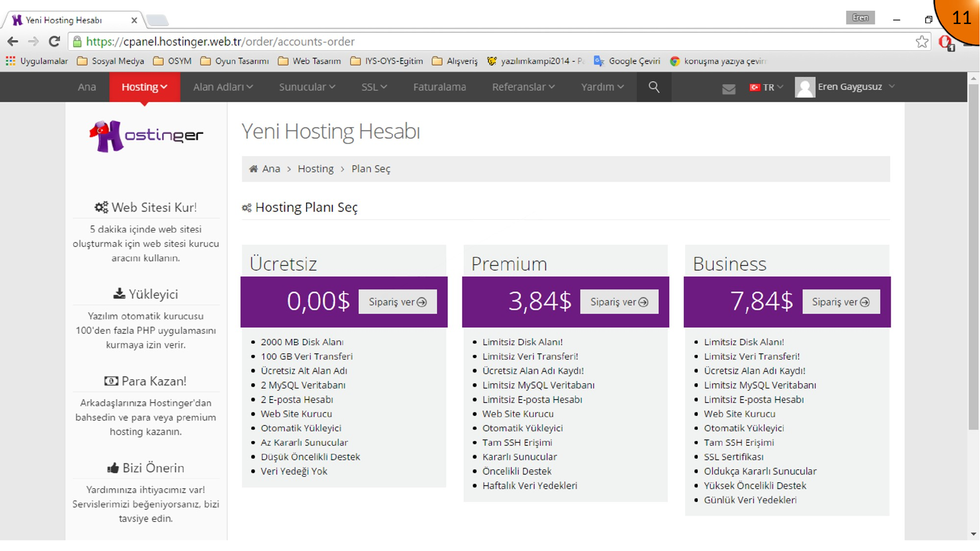Open a new browser tab
This screenshot has height=551, width=980.
(x=157, y=20)
